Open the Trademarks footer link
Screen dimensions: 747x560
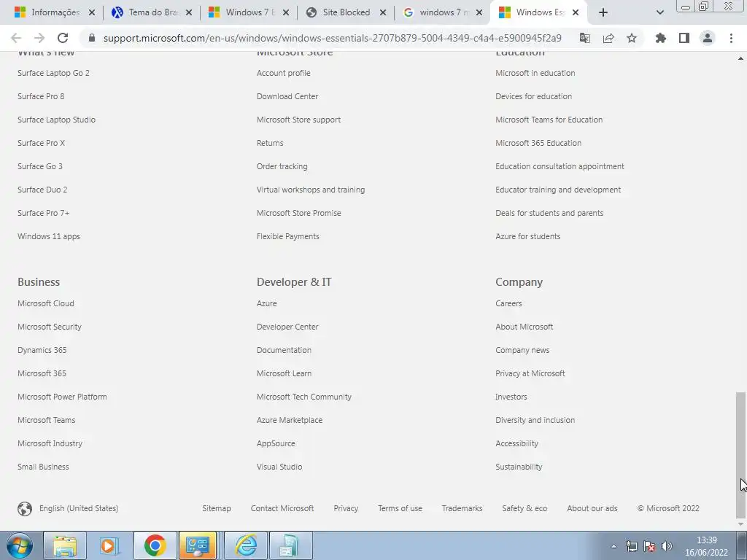(x=462, y=508)
